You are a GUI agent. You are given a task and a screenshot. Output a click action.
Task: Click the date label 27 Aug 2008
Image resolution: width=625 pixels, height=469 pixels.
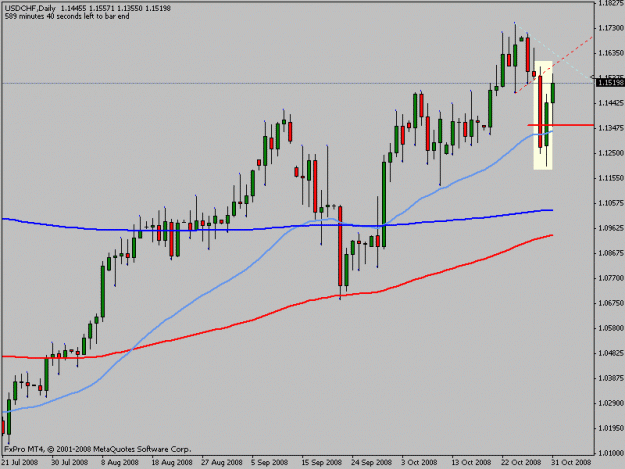(x=222, y=462)
